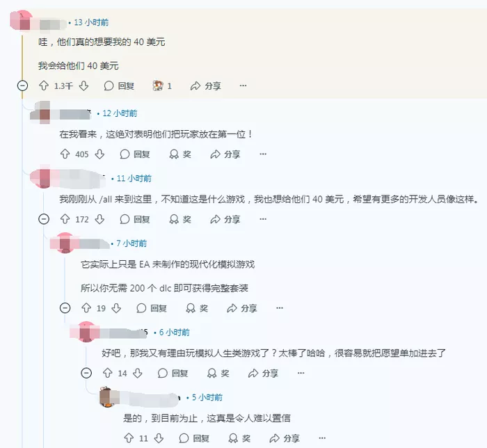
Task: Give an award to the 19-vote comment
Action: (x=197, y=308)
